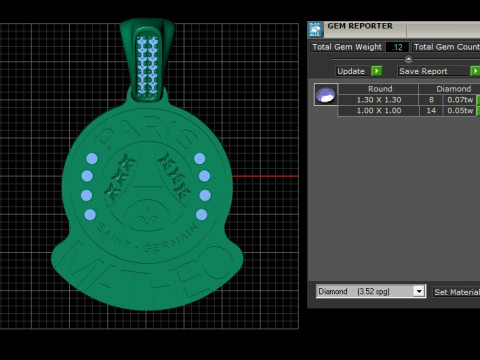This screenshot has height=360, width=480.
Task: Click the gem count 8 cell
Action: 431,100
